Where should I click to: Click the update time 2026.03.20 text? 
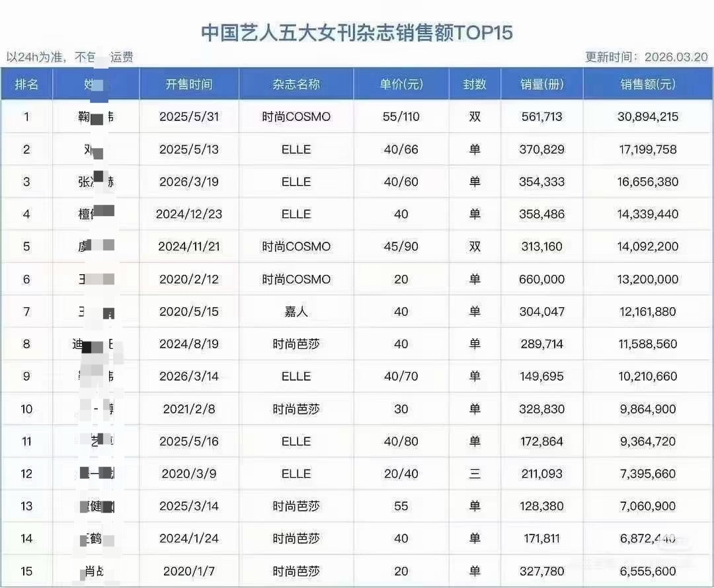(676, 57)
